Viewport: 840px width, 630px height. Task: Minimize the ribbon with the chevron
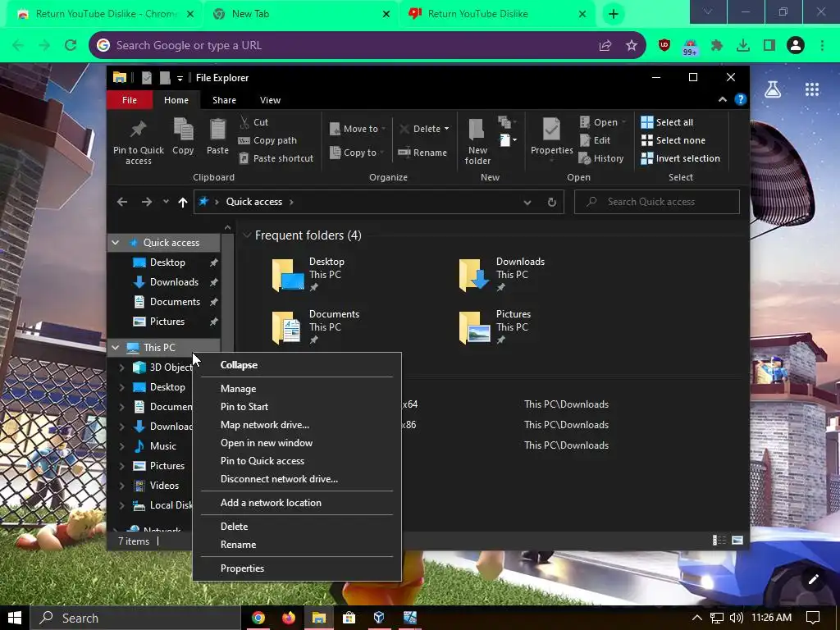pyautogui.click(x=722, y=99)
